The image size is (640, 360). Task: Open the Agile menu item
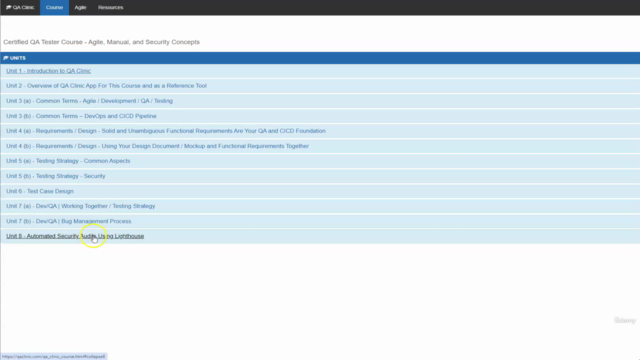[80, 7]
